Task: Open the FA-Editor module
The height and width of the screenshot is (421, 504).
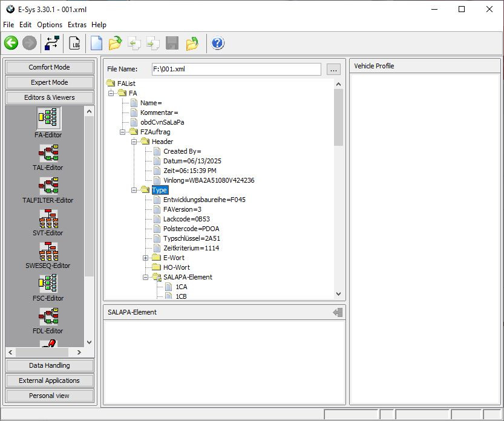Action: coord(48,123)
